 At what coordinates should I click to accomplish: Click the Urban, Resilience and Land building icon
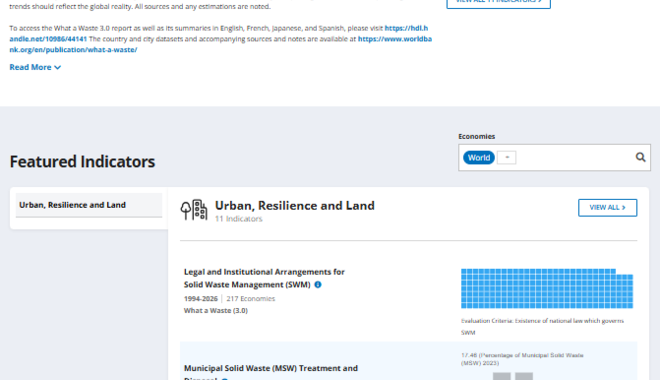194,210
